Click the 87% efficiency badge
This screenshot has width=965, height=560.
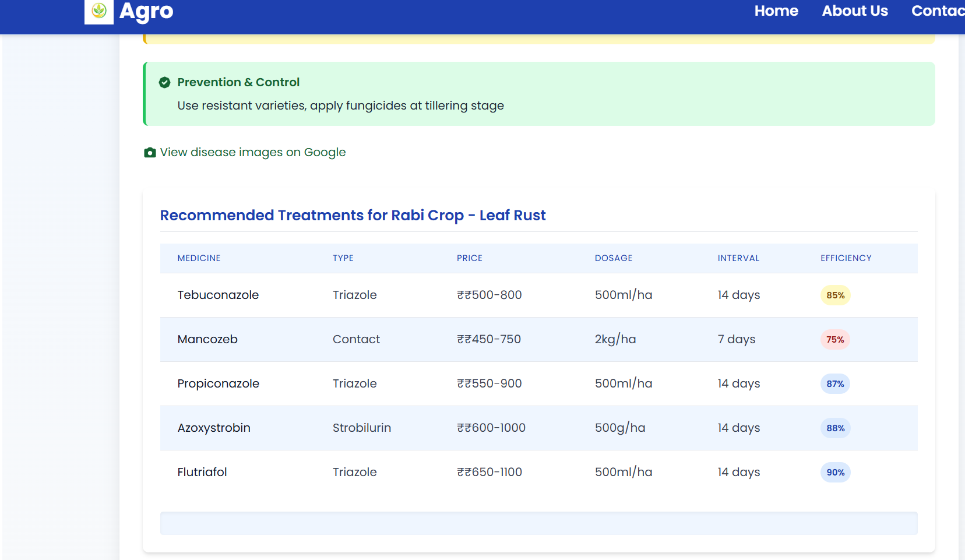tap(835, 384)
